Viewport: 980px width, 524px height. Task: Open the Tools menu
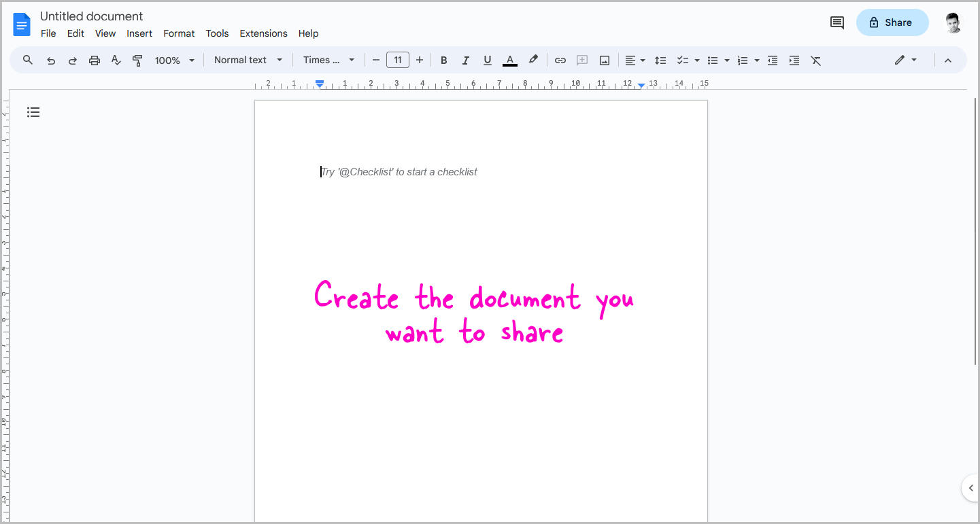pos(217,33)
